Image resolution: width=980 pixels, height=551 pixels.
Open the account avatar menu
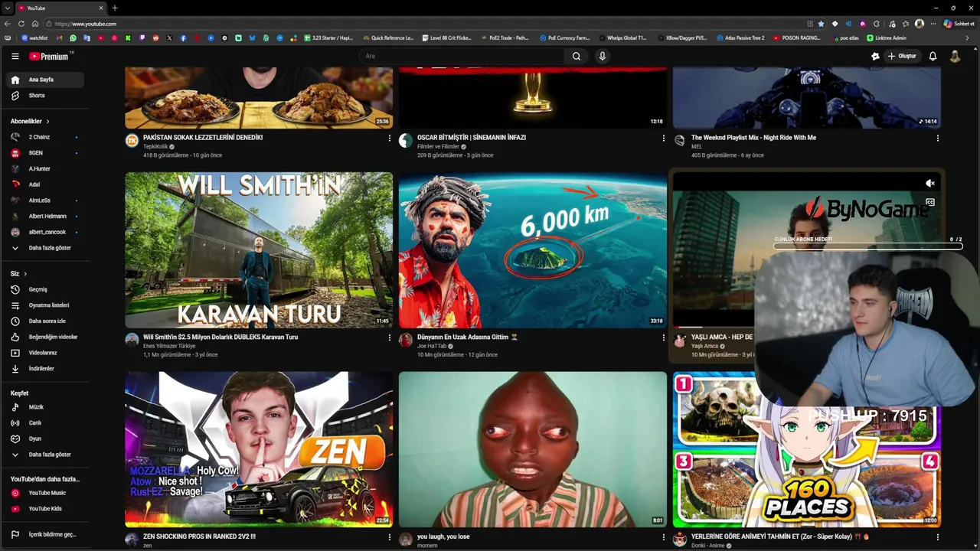(x=955, y=56)
